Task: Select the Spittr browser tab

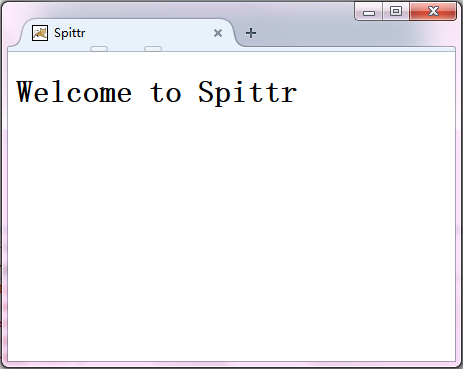Action: 127,33
